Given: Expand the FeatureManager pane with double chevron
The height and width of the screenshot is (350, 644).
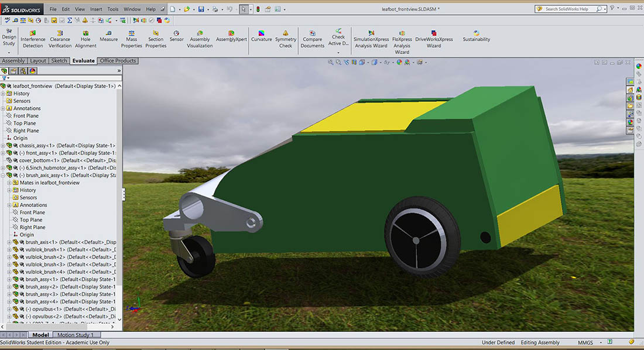Looking at the screenshot, I should point(119,71).
